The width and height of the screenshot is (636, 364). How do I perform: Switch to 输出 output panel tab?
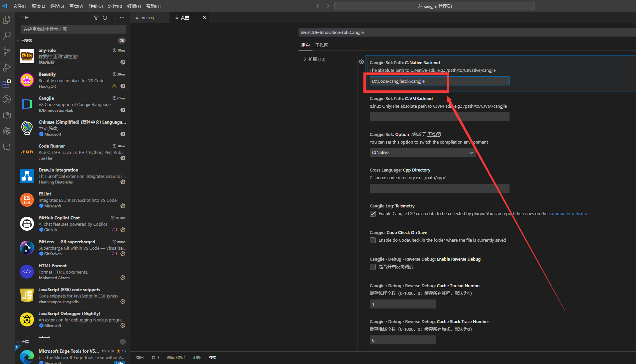(x=140, y=358)
